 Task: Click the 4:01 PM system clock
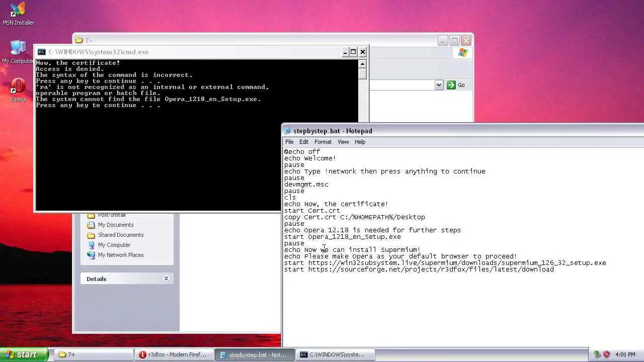point(625,354)
